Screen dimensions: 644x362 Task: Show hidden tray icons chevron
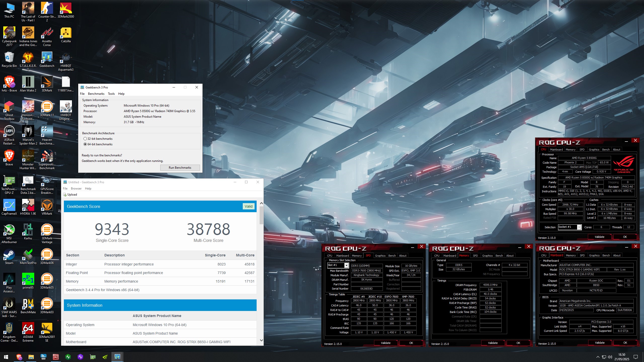(598, 357)
